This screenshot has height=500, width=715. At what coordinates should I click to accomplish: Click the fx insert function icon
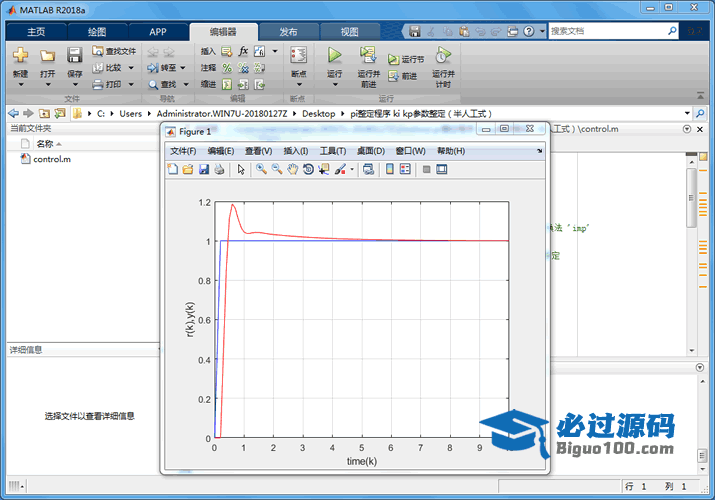point(244,51)
